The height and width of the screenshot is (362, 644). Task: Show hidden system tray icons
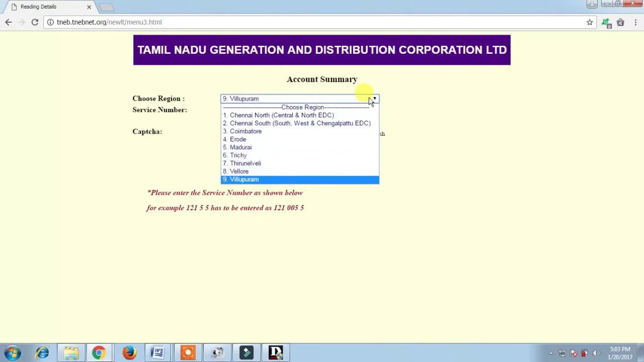click(x=551, y=353)
